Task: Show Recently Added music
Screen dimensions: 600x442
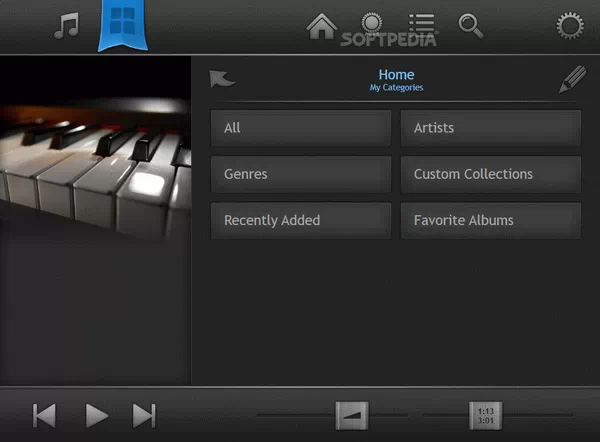Action: [300, 220]
